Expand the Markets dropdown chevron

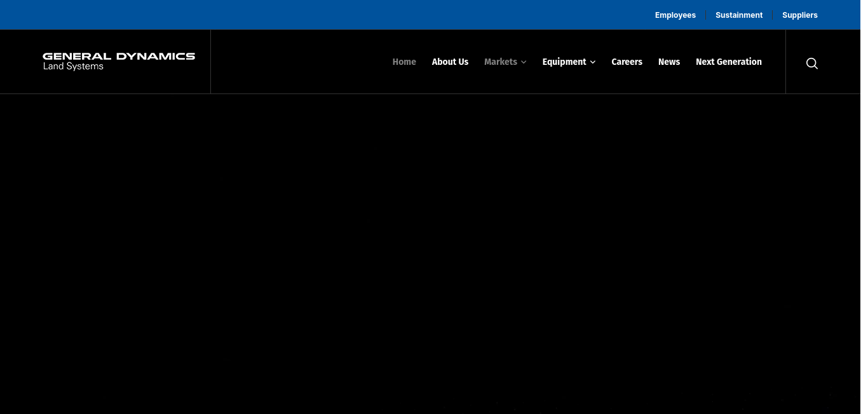point(524,62)
